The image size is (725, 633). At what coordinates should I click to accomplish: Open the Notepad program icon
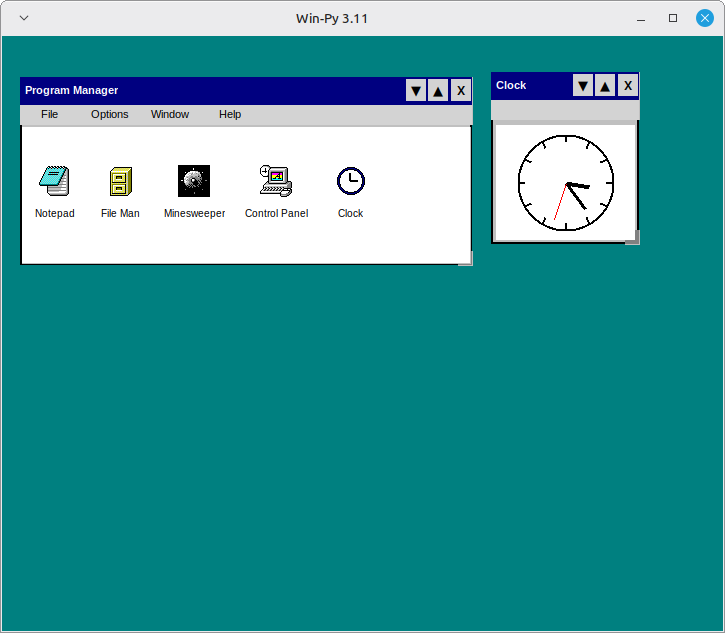coord(54,181)
